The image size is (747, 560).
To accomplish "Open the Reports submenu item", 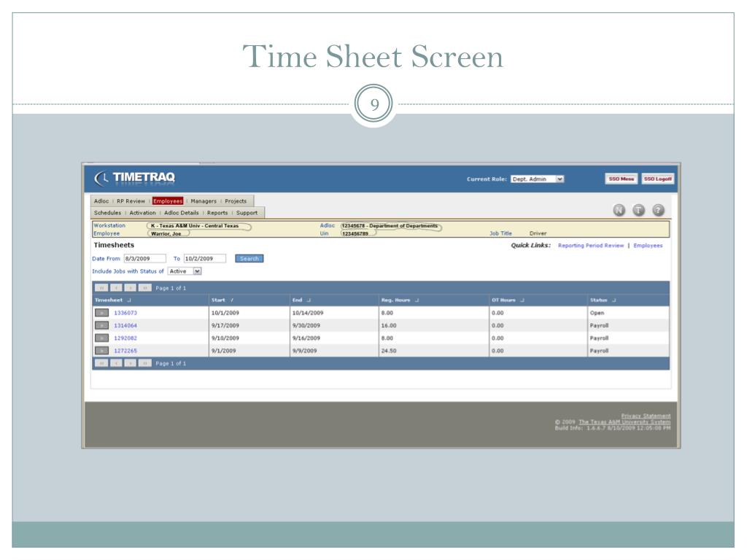I will [217, 213].
